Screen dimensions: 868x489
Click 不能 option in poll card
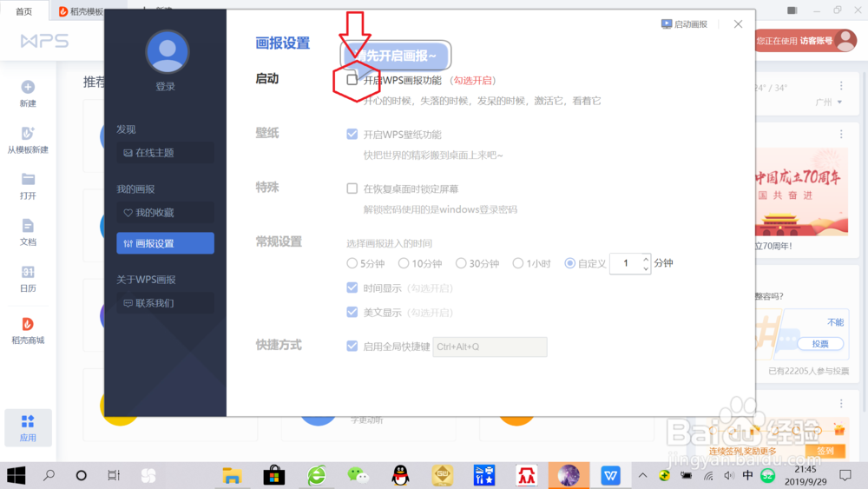(x=835, y=322)
